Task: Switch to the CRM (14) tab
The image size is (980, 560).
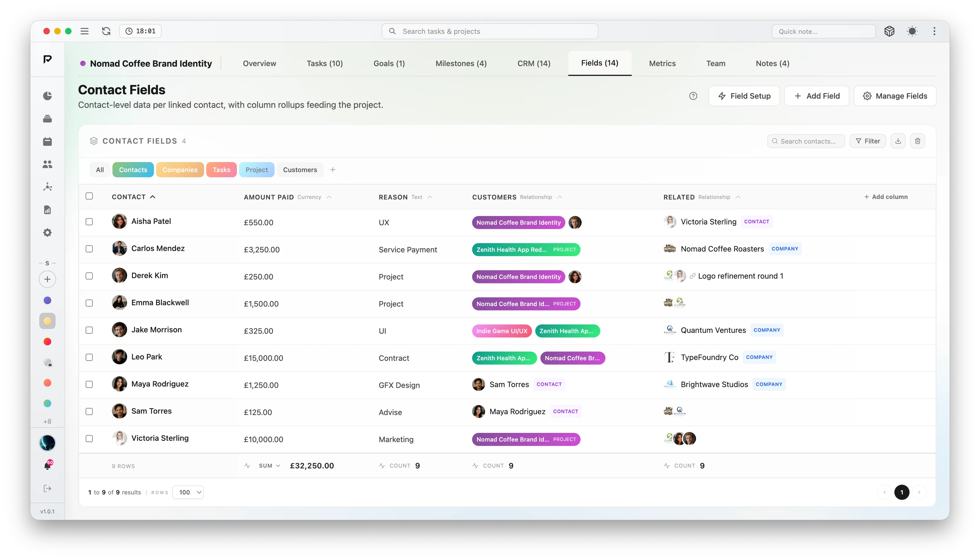Action: pos(533,63)
